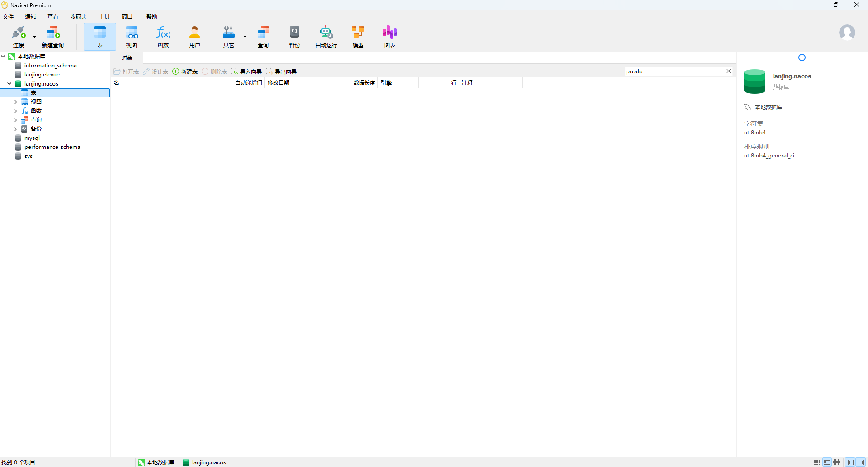
Task: Expand the 函数 tree node
Action: tap(15, 111)
